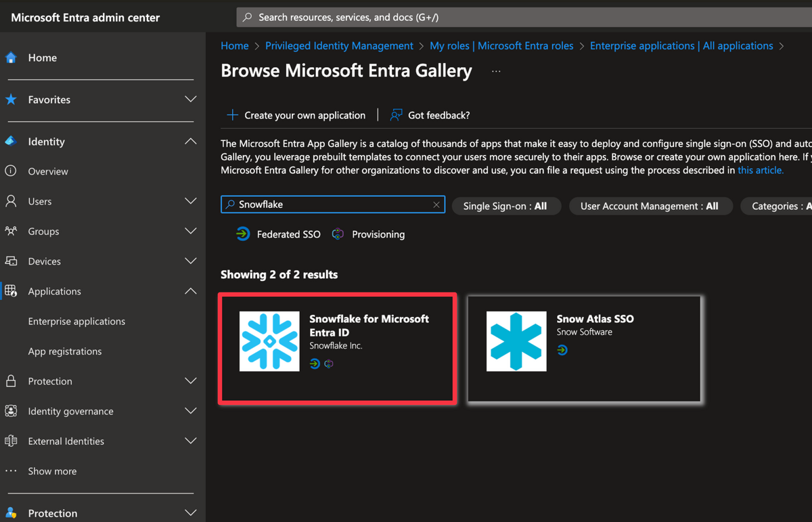
Task: Click provisioning icon on Snowflake card
Action: pos(329,364)
